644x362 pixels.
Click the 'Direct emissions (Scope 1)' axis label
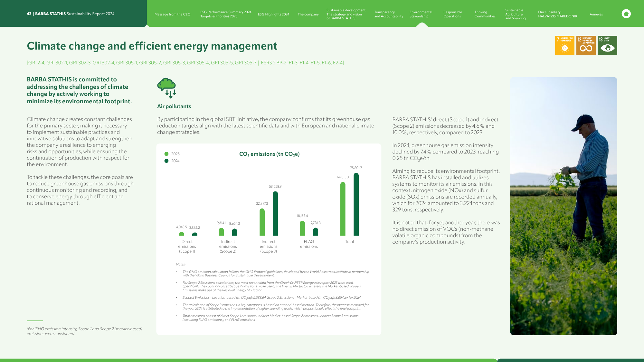tap(187, 246)
